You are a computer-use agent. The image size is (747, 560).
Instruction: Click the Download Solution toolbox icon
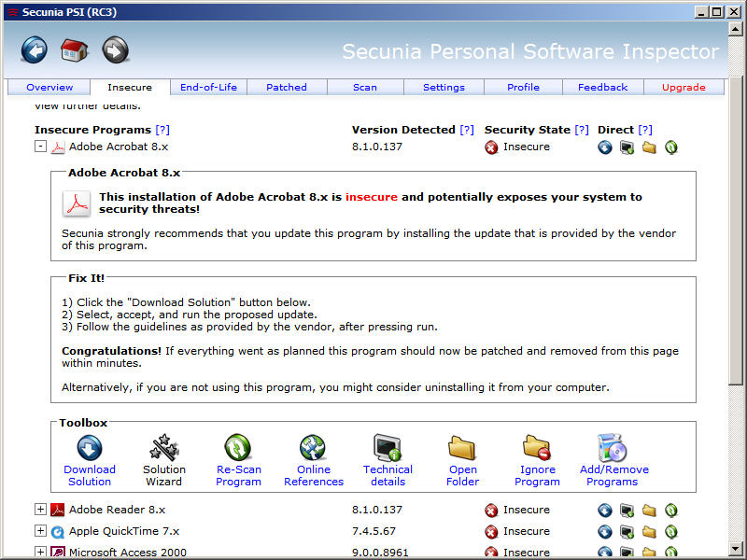point(90,448)
